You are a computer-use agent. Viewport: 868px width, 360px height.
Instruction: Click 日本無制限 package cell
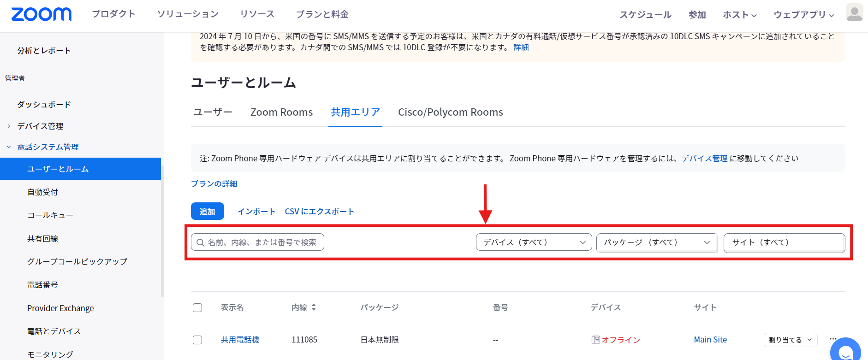click(x=380, y=340)
